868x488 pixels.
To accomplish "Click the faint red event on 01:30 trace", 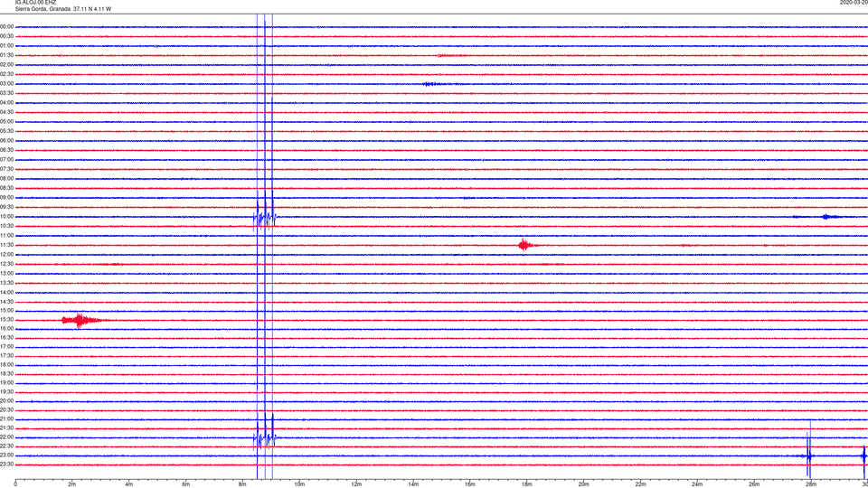I will pos(449,55).
